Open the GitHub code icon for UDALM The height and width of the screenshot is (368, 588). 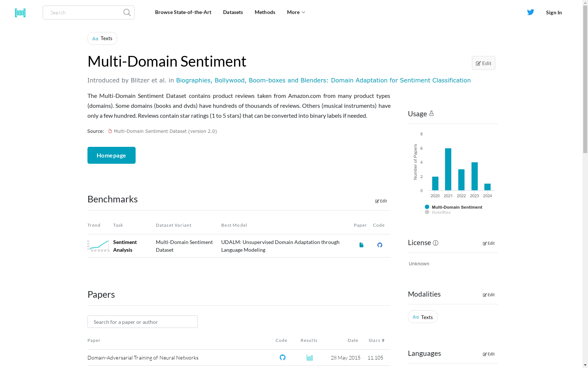[x=380, y=245]
